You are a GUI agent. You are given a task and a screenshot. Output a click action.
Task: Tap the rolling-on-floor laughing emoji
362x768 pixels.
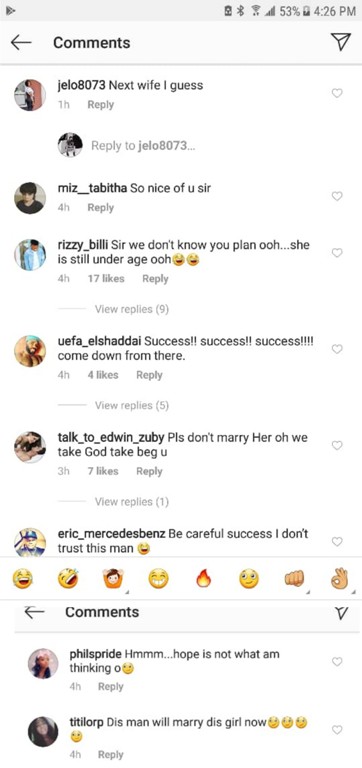coord(67,580)
